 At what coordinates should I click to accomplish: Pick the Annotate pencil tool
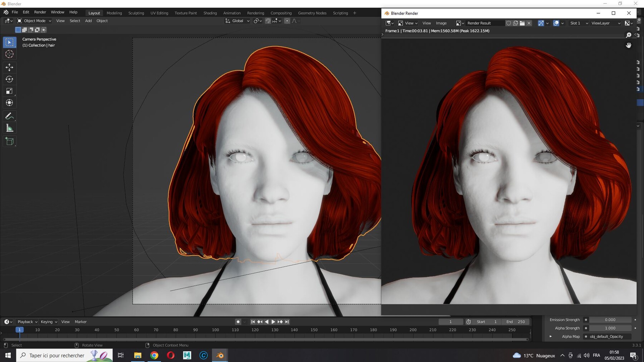pyautogui.click(x=10, y=116)
